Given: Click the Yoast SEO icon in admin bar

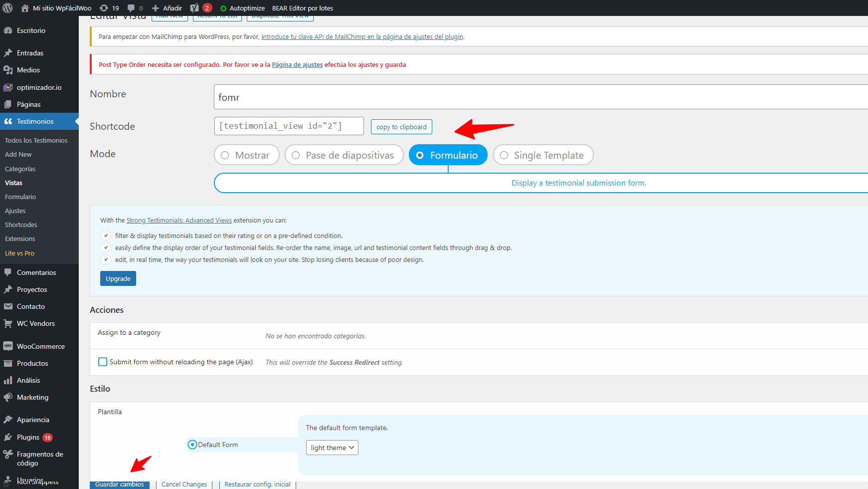Looking at the screenshot, I should (x=194, y=8).
